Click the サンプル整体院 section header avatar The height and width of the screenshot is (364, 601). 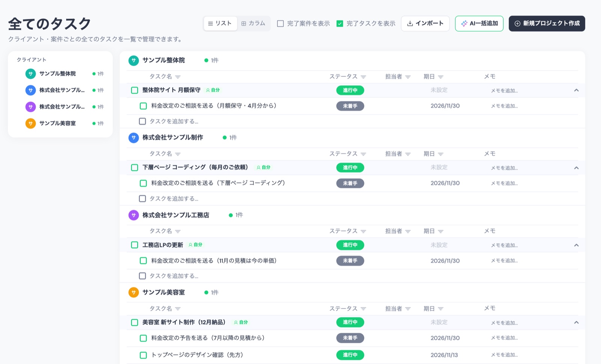tap(134, 60)
